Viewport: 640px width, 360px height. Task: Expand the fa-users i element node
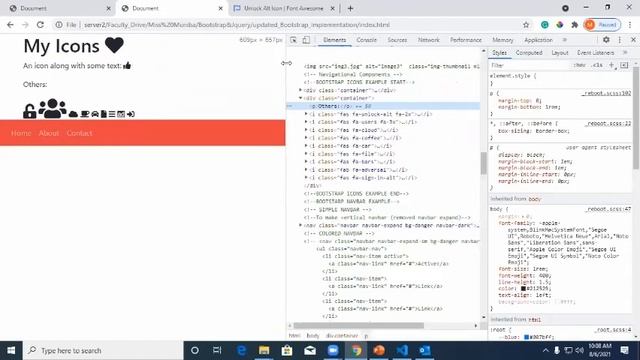306,122
